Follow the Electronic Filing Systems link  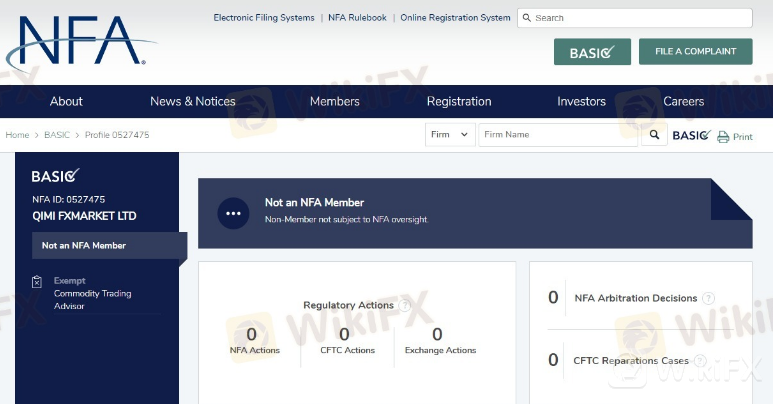[x=263, y=18]
